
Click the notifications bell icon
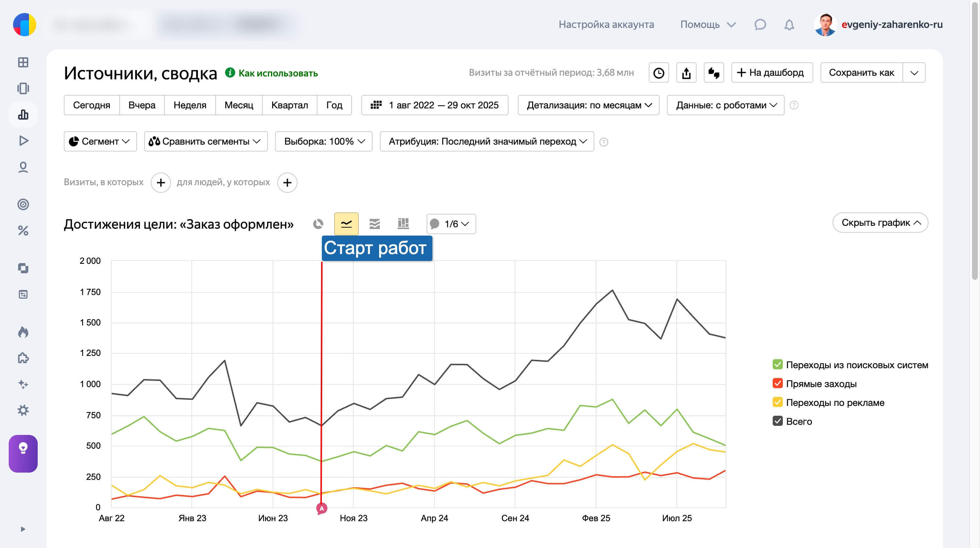tap(789, 25)
